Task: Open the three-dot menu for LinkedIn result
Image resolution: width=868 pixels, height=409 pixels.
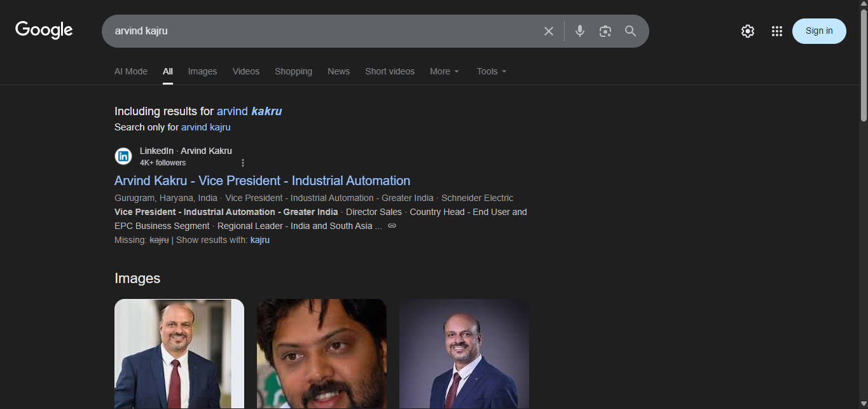Action: 242,163
